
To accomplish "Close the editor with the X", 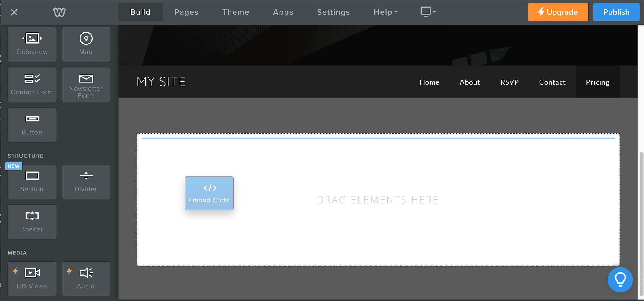I will (14, 12).
